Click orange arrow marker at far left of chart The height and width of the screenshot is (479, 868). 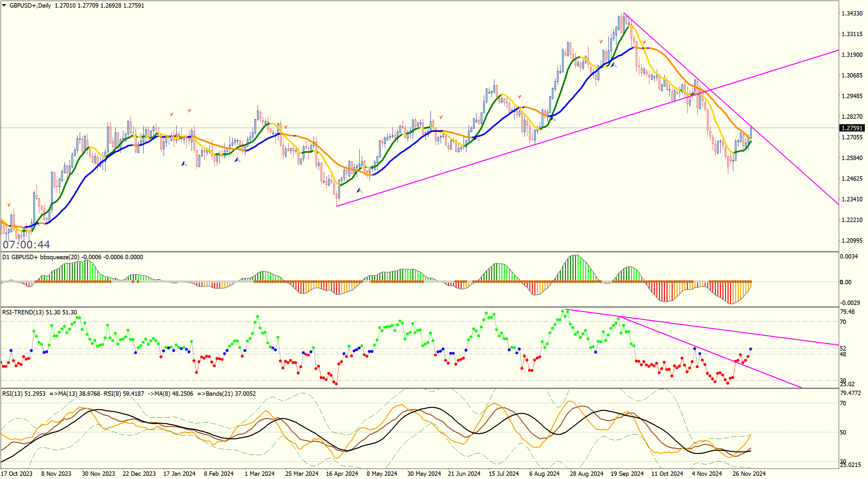(8, 205)
